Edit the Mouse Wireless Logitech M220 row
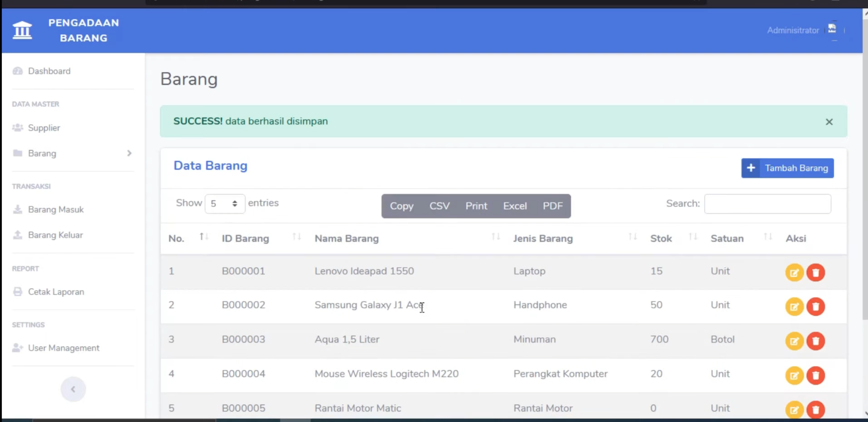The image size is (868, 422). (794, 375)
